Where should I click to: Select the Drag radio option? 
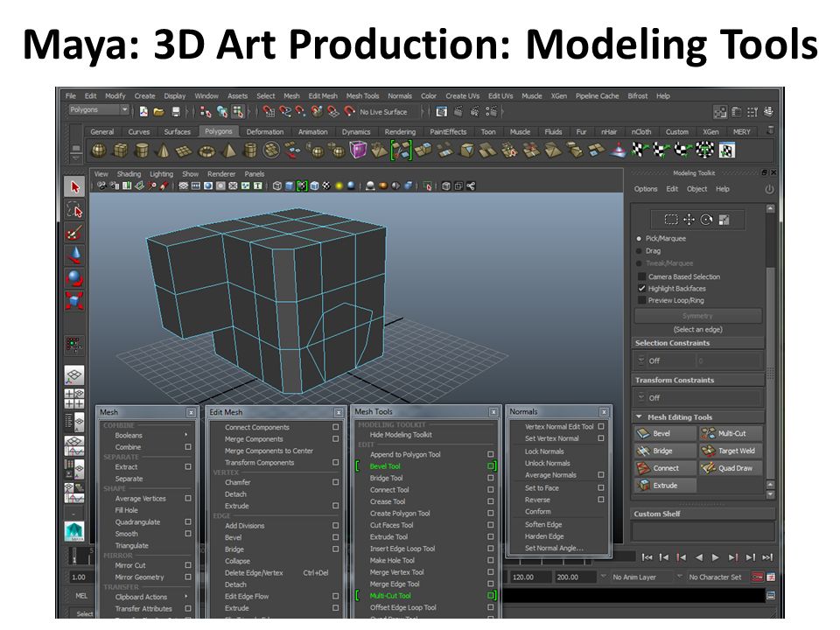pyautogui.click(x=639, y=251)
